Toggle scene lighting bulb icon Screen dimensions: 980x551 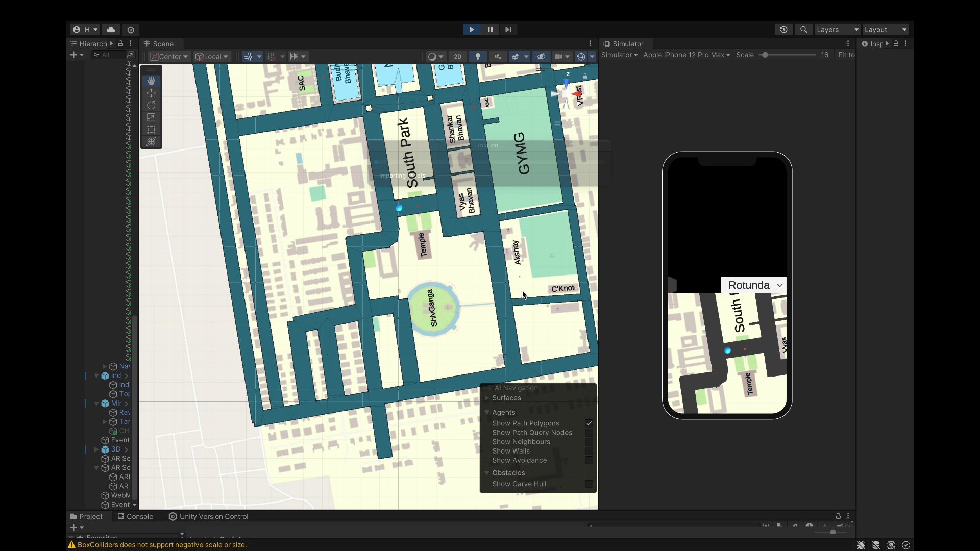click(x=478, y=57)
